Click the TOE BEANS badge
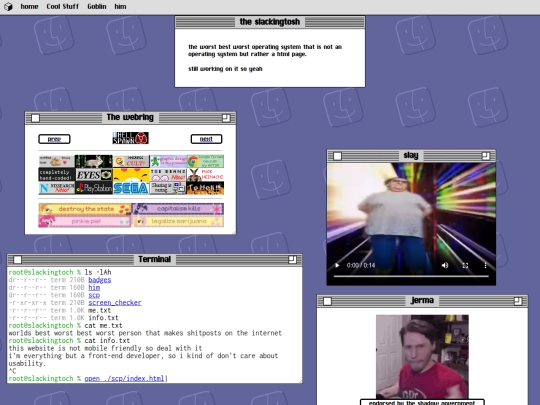The width and height of the screenshot is (540, 405). tap(168, 175)
